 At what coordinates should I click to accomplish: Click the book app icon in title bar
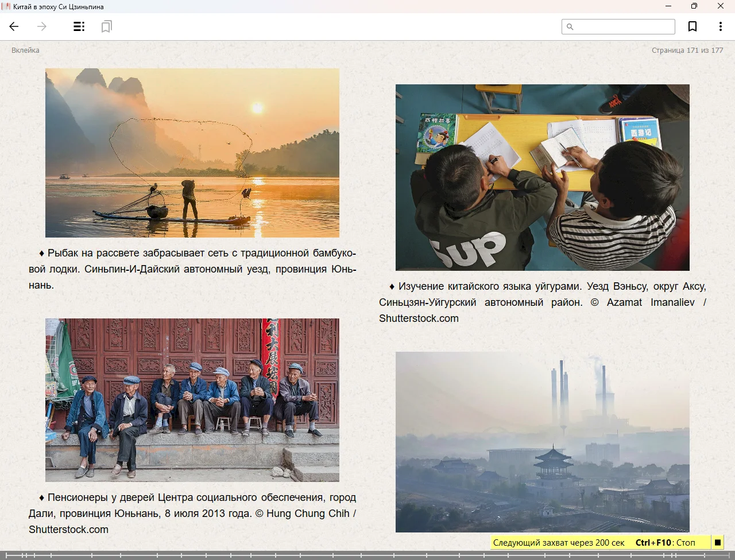click(6, 6)
